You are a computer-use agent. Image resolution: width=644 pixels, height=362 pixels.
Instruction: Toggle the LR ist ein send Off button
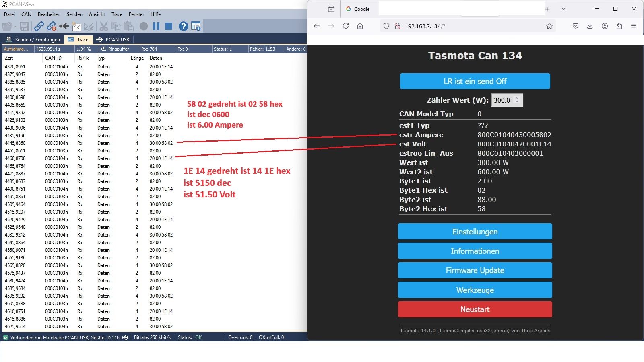475,81
